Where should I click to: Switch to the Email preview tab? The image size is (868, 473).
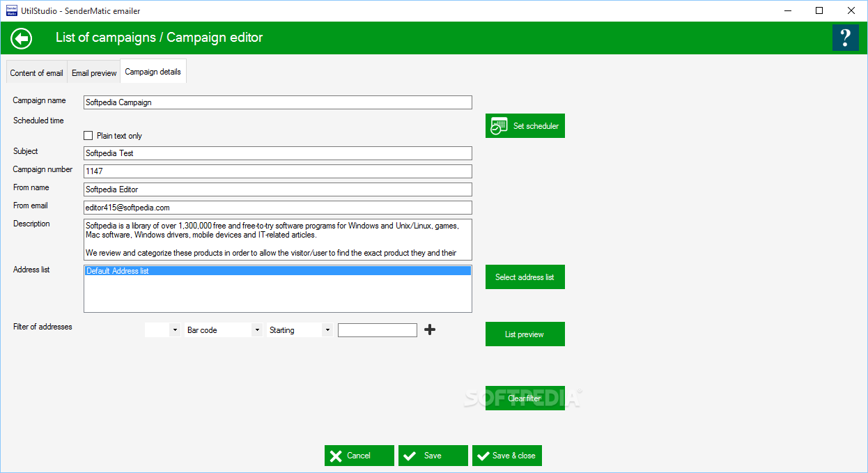[x=94, y=73]
